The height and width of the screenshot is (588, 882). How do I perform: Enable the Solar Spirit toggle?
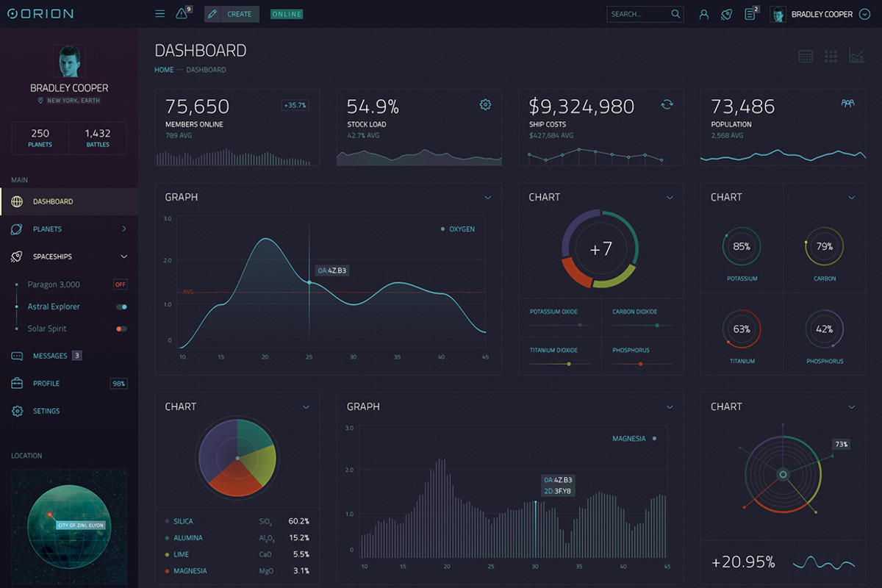[121, 329]
